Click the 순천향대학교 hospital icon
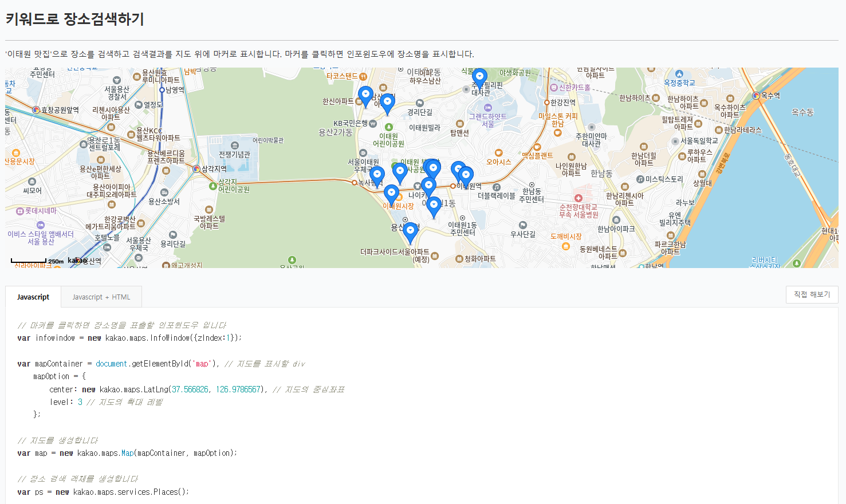 [x=579, y=198]
